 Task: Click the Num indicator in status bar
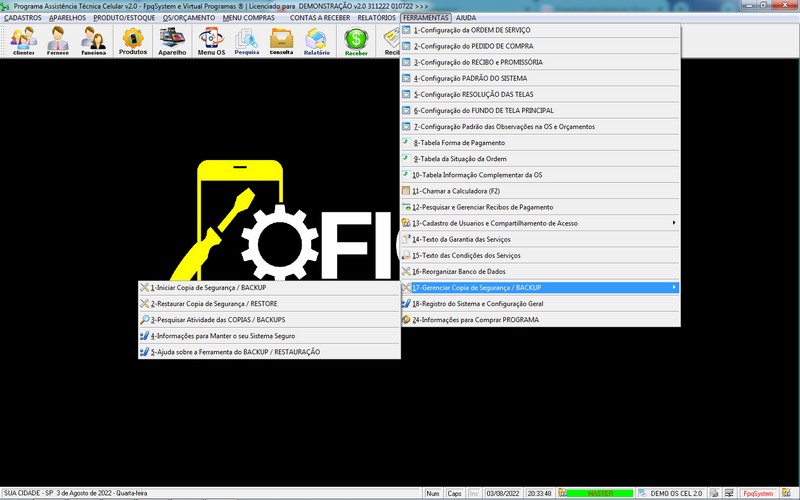tap(433, 493)
